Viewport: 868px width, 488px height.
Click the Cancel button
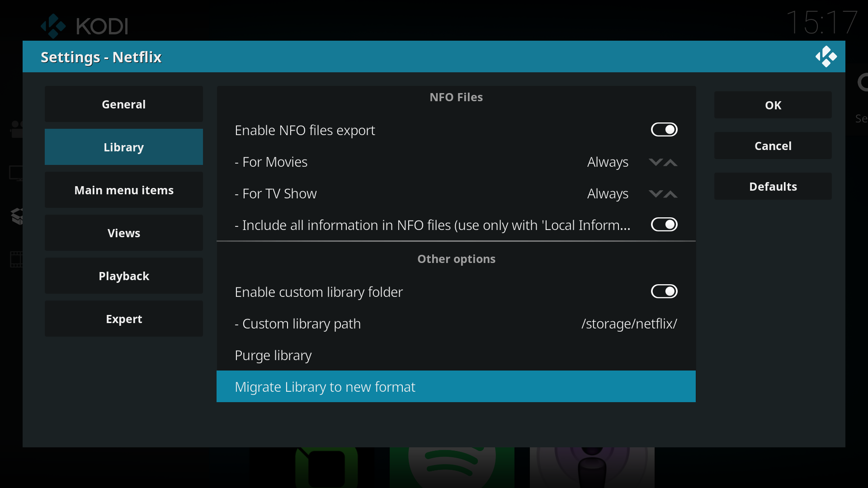click(x=773, y=145)
